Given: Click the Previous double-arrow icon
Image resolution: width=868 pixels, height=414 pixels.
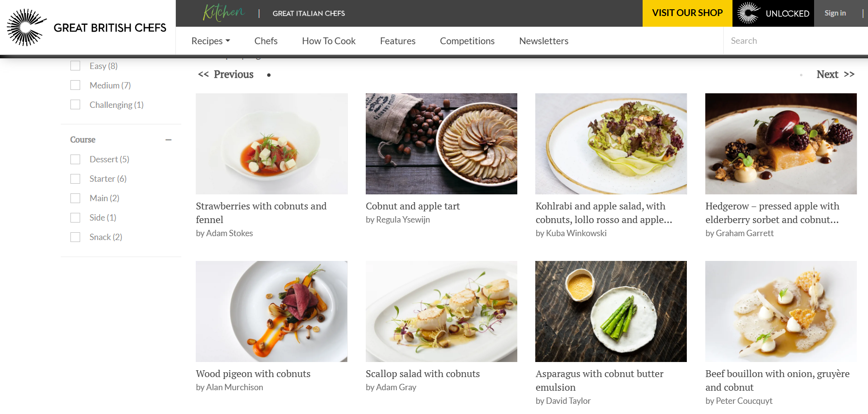Looking at the screenshot, I should coord(204,74).
